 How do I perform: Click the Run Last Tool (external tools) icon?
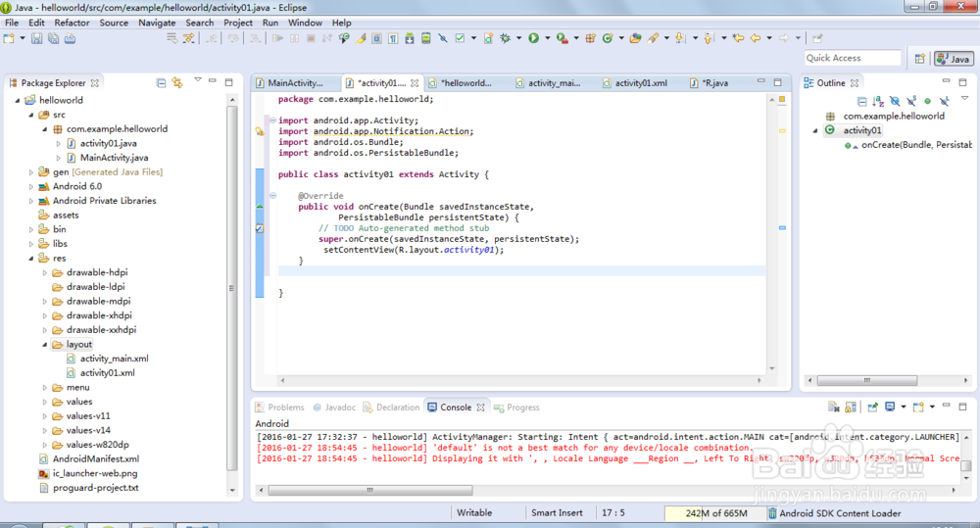(x=562, y=38)
